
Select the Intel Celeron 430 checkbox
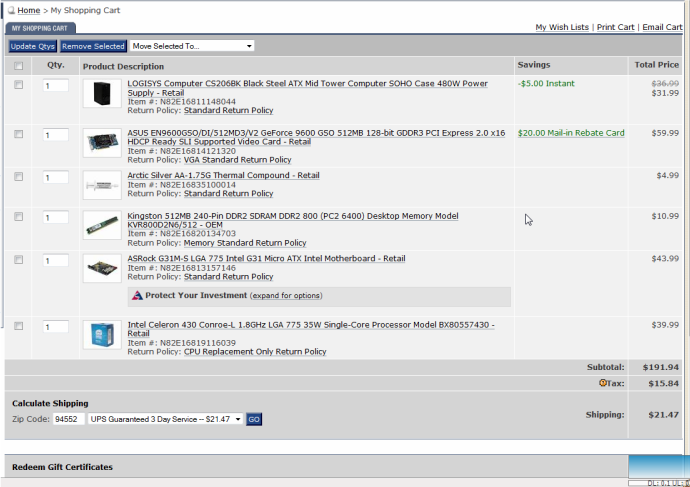pyautogui.click(x=18, y=326)
